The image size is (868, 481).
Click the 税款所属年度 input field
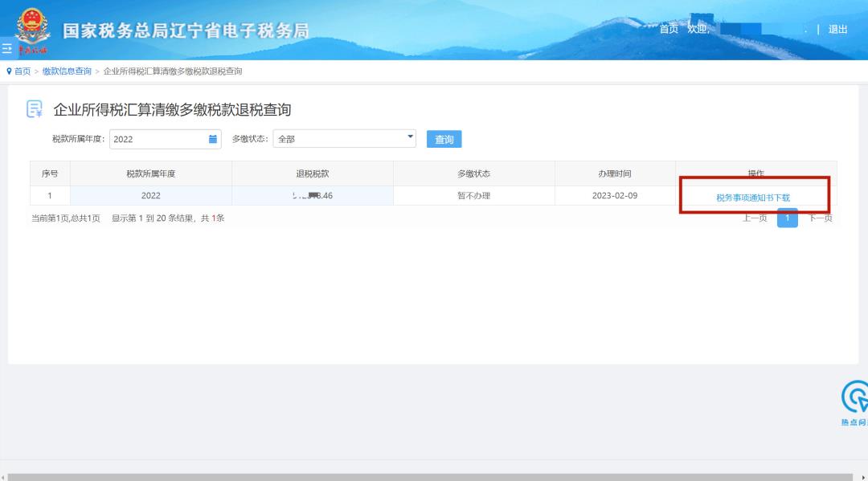pyautogui.click(x=158, y=139)
